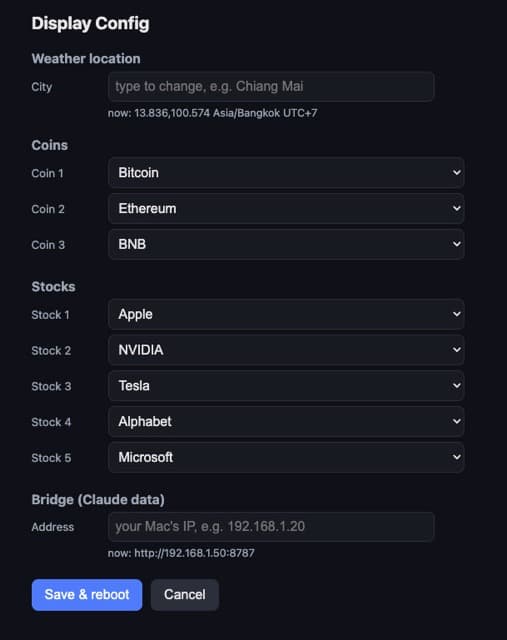Open the Stock 4 Alphabet dropdown
The image size is (507, 640).
tap(286, 422)
